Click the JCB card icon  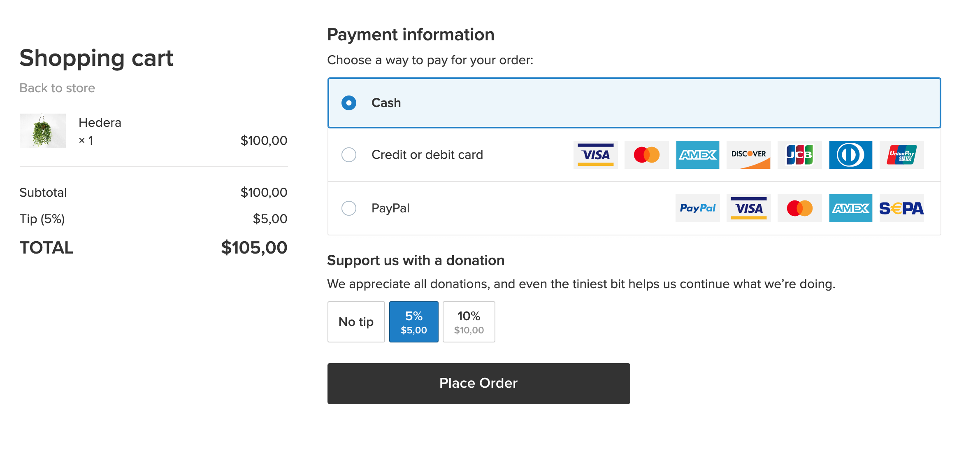799,155
